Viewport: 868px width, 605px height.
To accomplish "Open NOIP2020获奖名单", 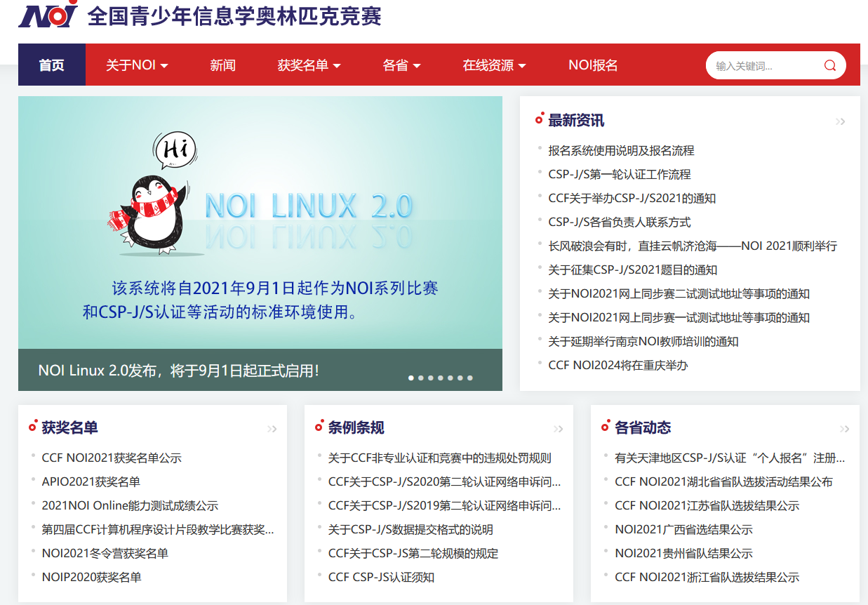I will tap(91, 578).
